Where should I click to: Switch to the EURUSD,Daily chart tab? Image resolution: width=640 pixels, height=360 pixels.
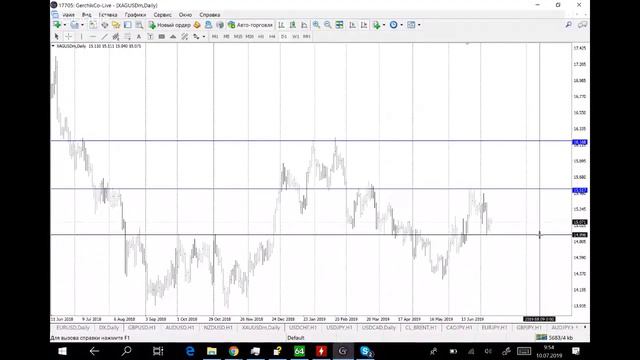pos(73,328)
